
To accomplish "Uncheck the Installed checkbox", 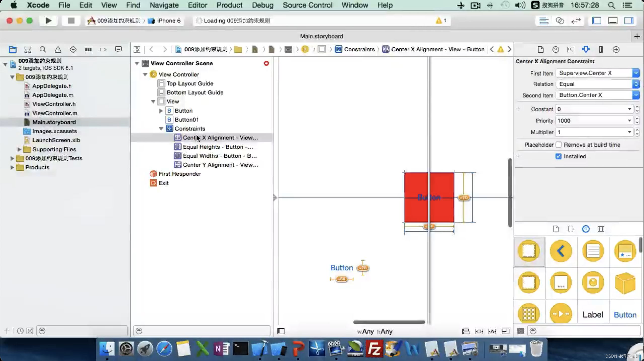I will point(558,156).
